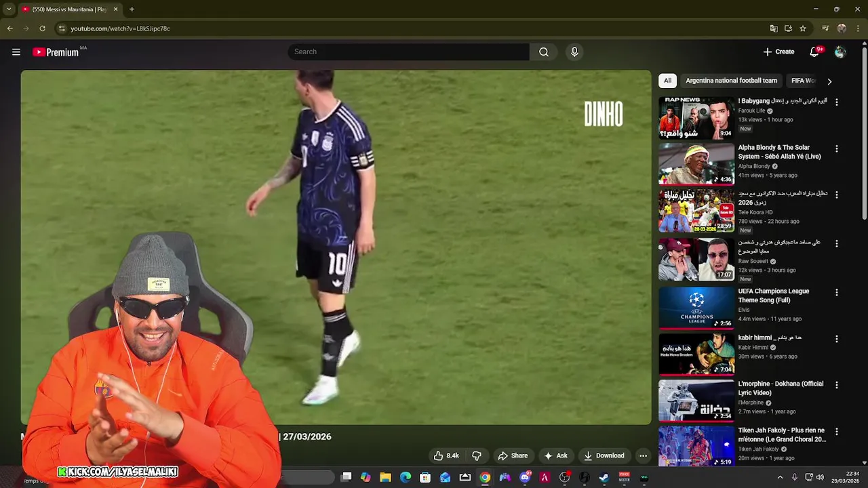Open Rap News Babygang thumbnail
Screen dimensions: 868x488
pos(696,118)
